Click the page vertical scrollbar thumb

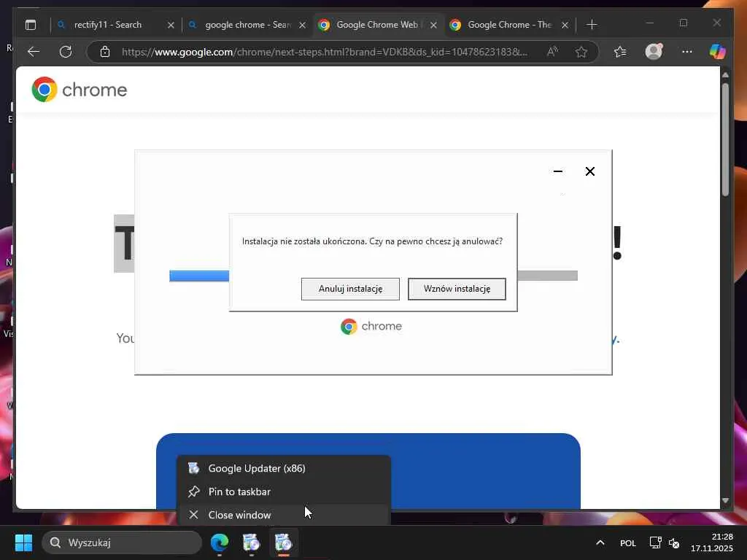725,139
